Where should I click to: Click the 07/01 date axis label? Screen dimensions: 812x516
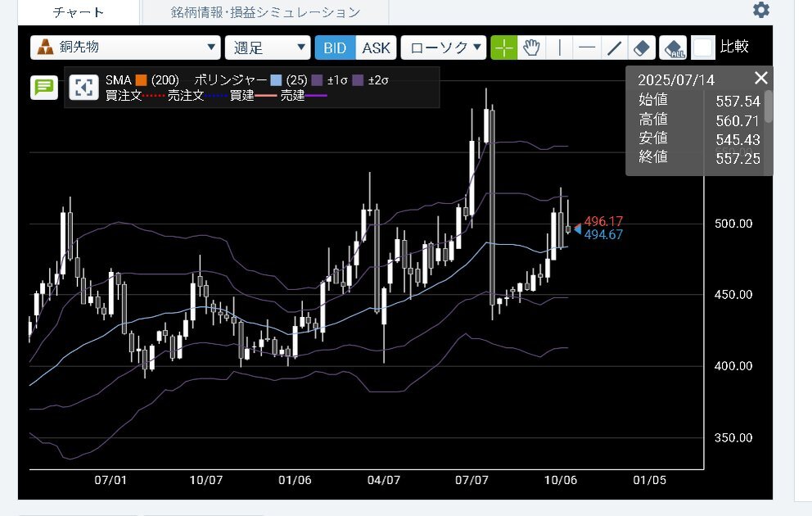click(x=111, y=480)
